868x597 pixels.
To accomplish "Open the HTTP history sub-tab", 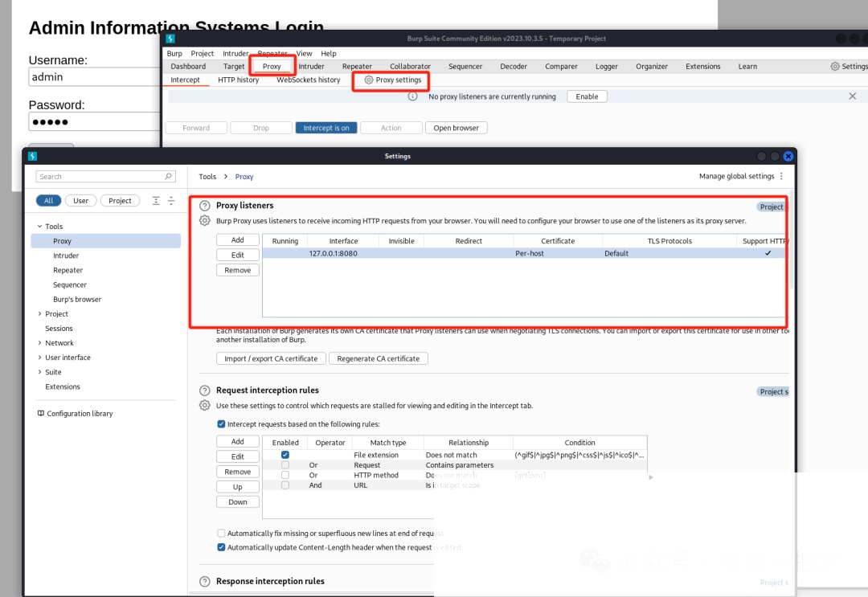I will [239, 80].
